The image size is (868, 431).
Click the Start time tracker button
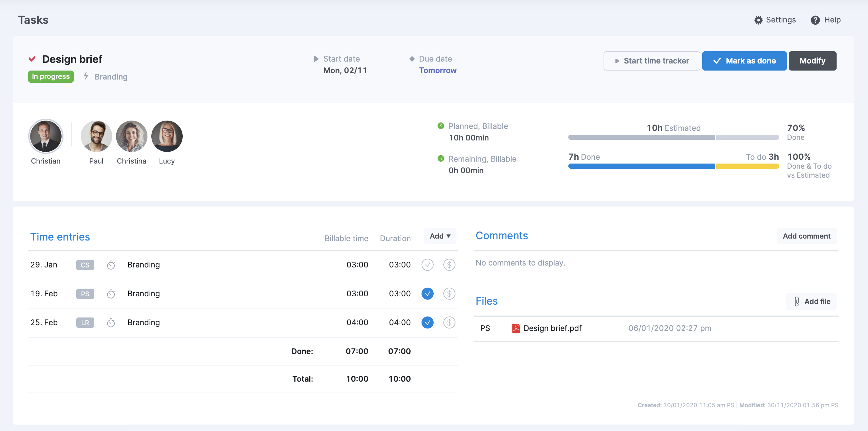651,61
